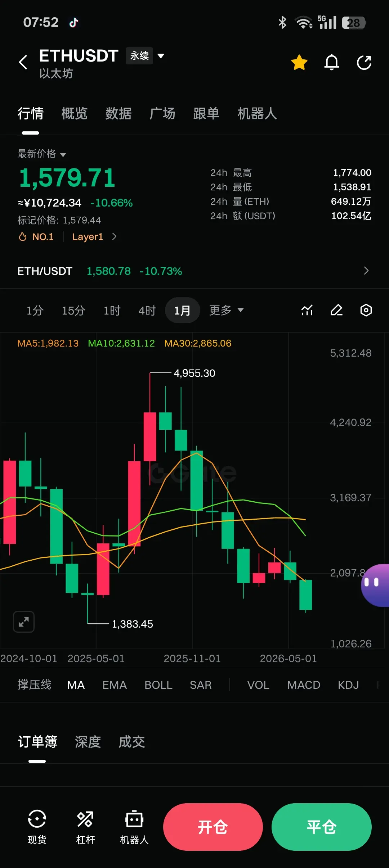Viewport: 389px width, 868px height.
Task: Tap the 24h 最高 value 1,774.00
Action: pyautogui.click(x=352, y=173)
